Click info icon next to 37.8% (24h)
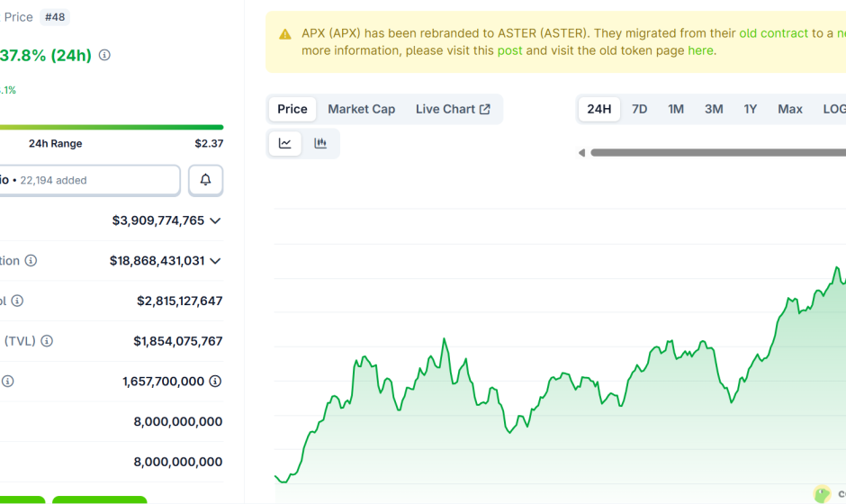 pyautogui.click(x=104, y=55)
